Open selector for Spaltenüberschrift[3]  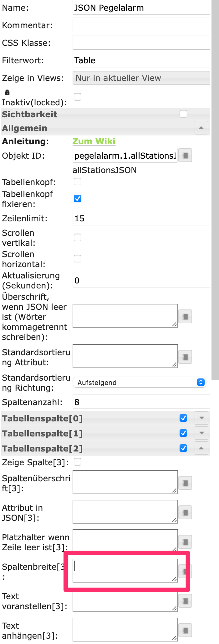pyautogui.click(x=185, y=483)
